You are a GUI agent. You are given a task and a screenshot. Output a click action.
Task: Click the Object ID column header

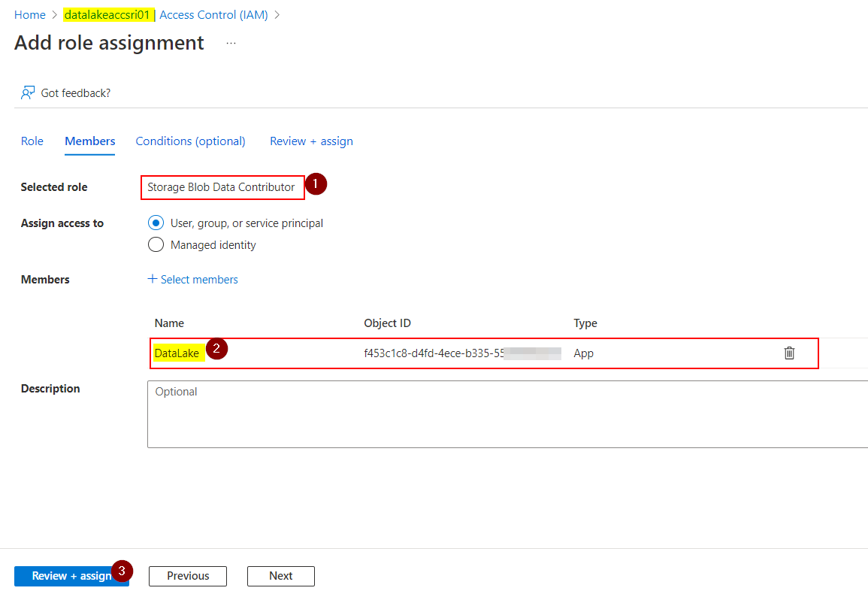(x=387, y=323)
